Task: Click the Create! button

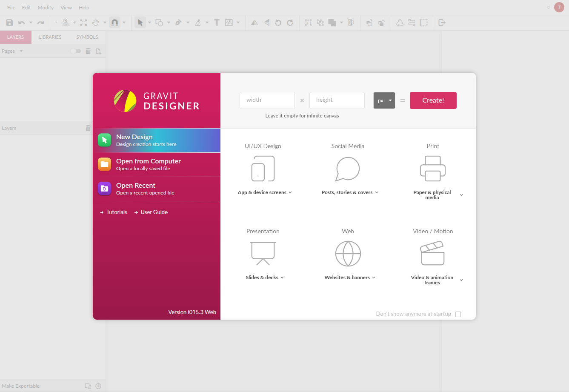Action: (433, 100)
